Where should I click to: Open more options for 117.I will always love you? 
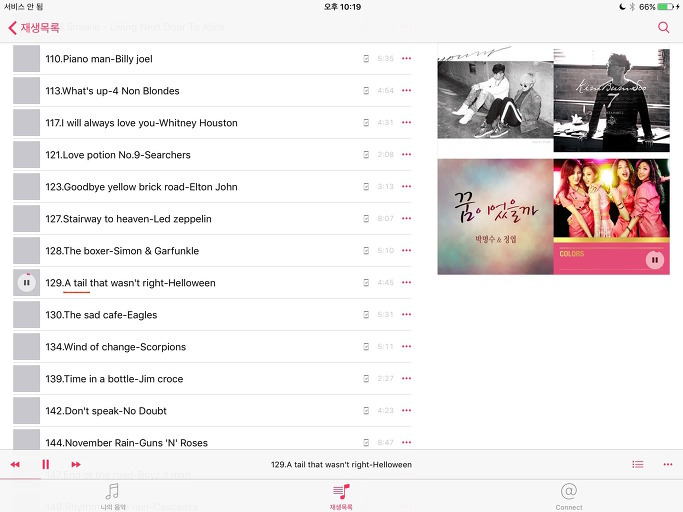[x=406, y=122]
